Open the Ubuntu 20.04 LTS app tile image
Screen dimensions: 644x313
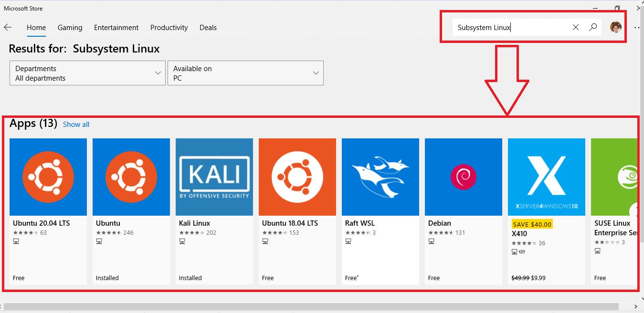tap(48, 177)
